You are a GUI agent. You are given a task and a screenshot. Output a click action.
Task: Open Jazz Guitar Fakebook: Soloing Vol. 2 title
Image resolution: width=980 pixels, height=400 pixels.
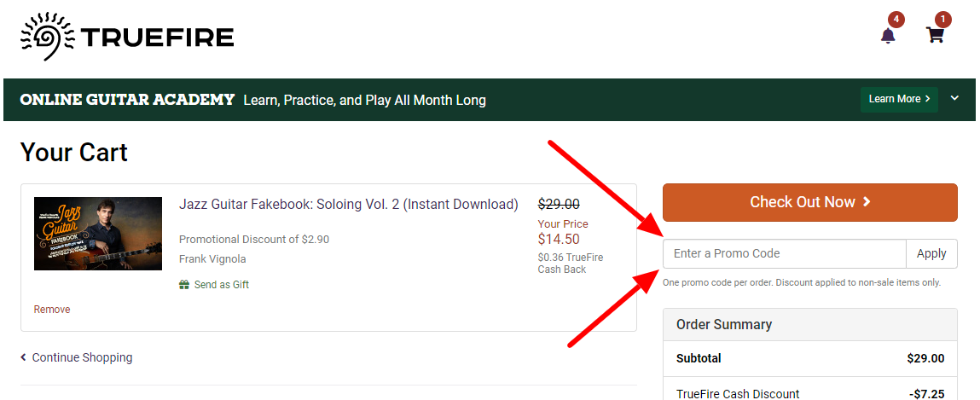[x=349, y=205]
